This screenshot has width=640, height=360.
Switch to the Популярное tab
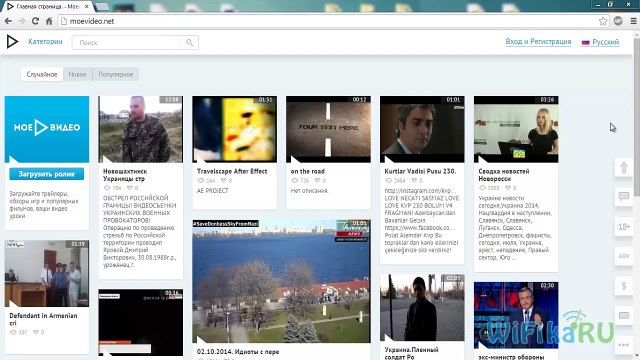point(116,74)
